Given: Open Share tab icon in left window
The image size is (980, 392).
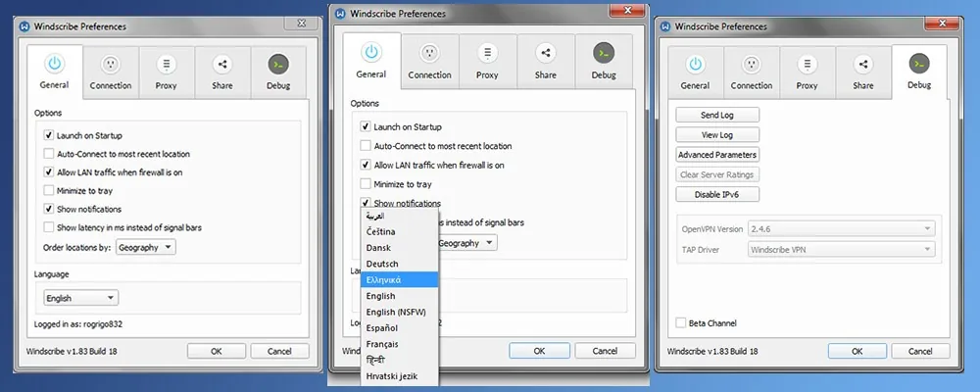Looking at the screenshot, I should coord(221,64).
